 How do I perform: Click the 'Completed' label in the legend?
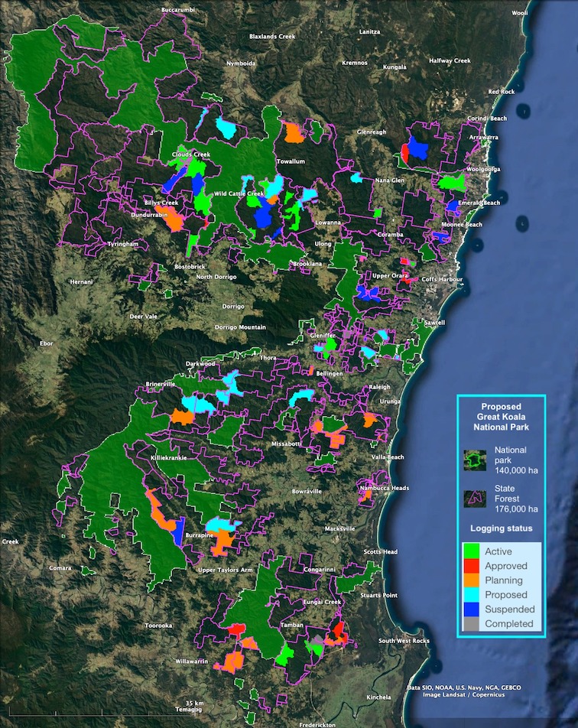click(509, 623)
